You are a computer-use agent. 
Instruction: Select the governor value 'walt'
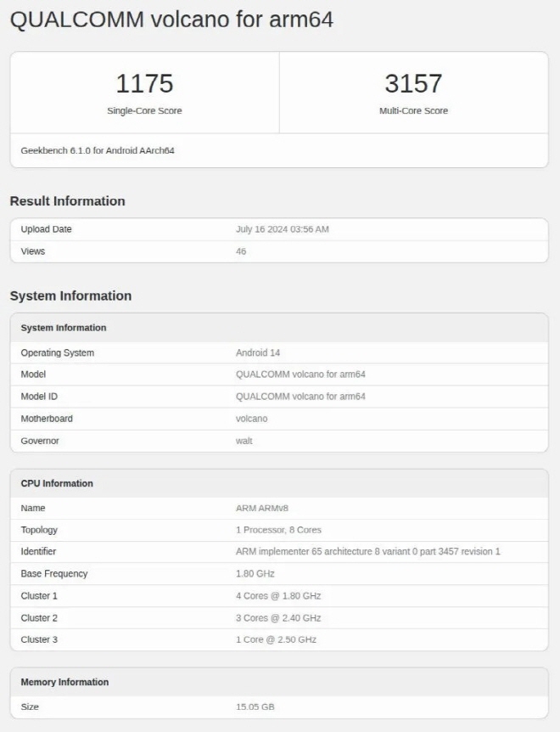click(x=244, y=441)
